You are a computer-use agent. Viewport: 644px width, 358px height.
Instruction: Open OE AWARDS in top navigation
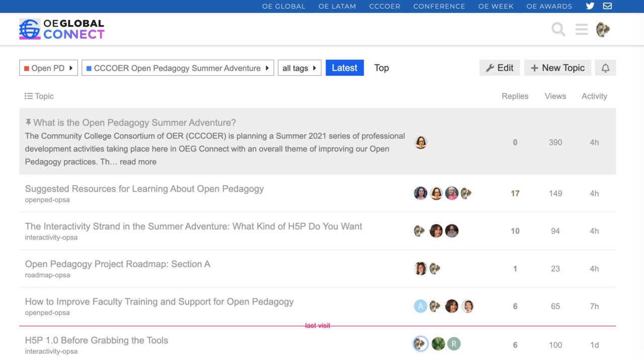coord(549,7)
